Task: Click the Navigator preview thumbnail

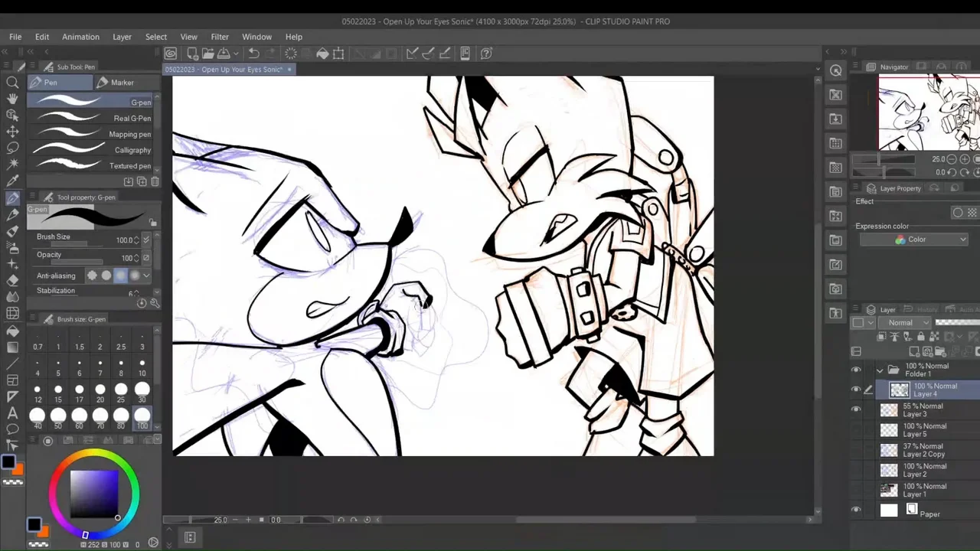Action: point(929,112)
